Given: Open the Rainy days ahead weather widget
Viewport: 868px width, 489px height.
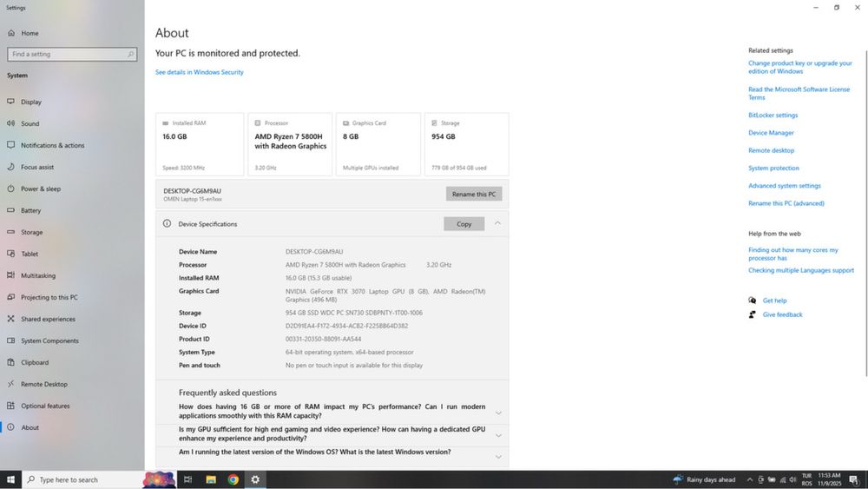Looking at the screenshot, I should click(x=704, y=479).
